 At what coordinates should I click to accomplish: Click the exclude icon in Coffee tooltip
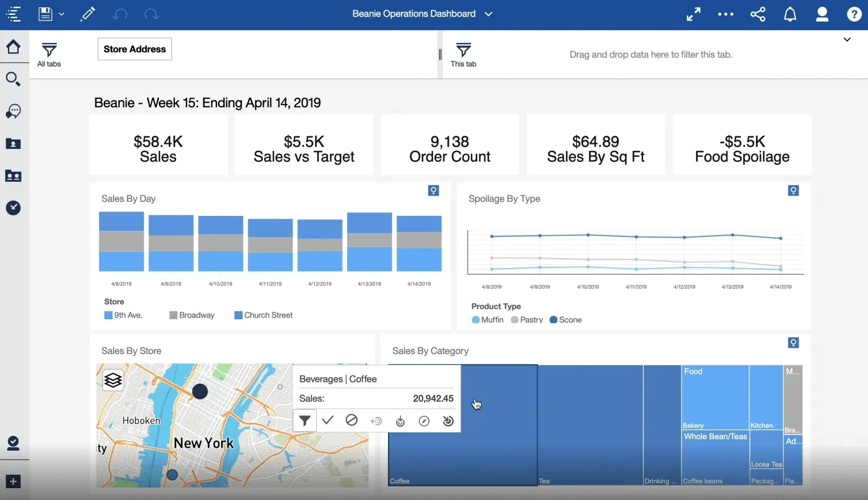(x=352, y=420)
